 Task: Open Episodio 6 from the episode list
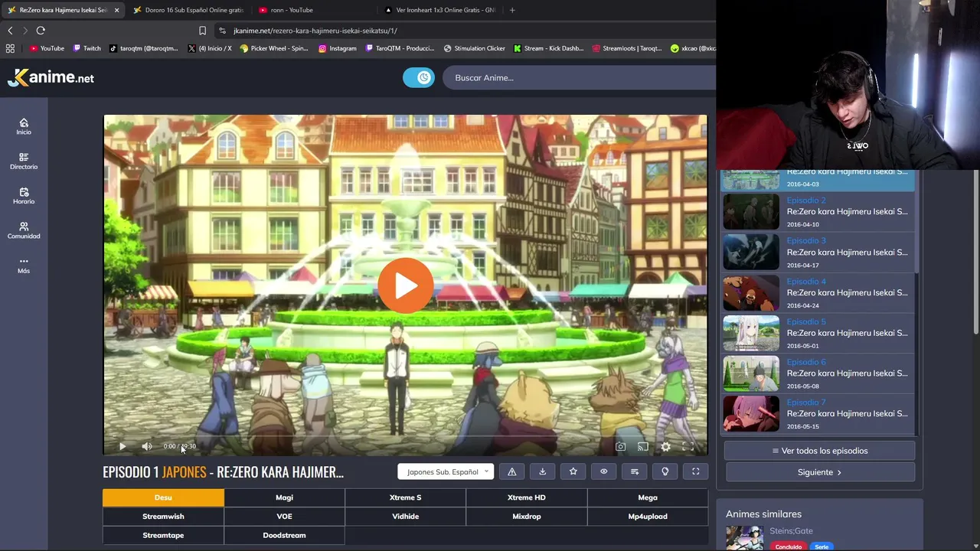click(818, 373)
